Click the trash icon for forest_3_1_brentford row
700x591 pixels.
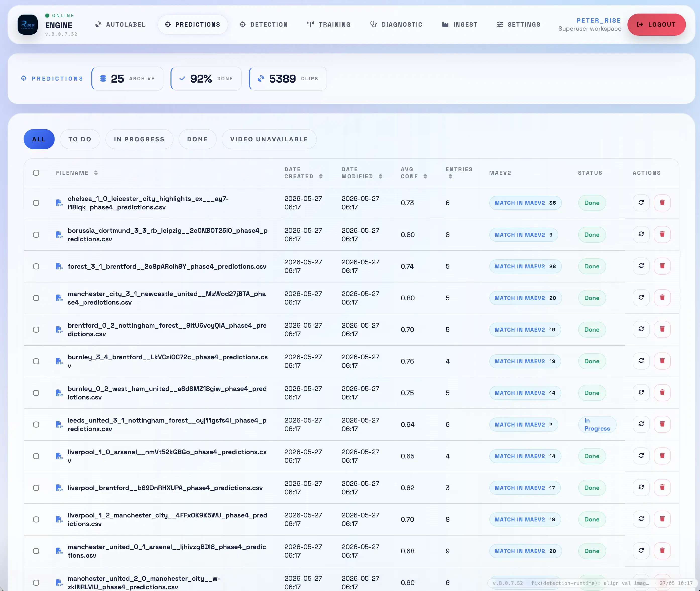coord(662,266)
